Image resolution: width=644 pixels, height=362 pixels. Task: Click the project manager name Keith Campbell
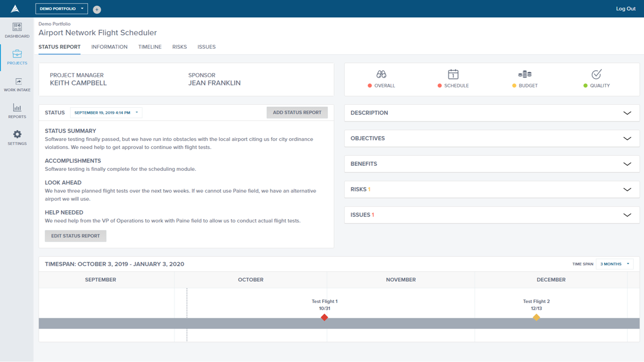coord(78,83)
